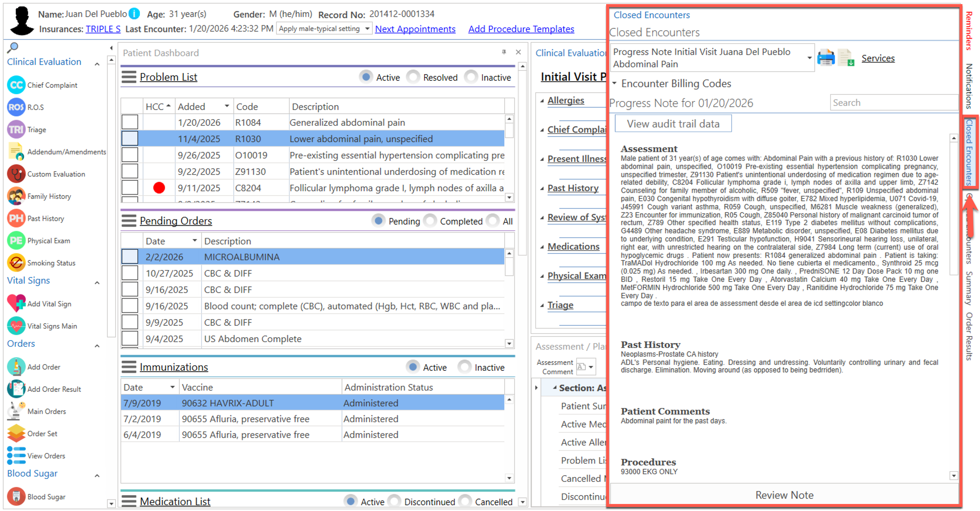Click the R.O.S sidebar icon
Screen dimensions: 980x511
16,107
